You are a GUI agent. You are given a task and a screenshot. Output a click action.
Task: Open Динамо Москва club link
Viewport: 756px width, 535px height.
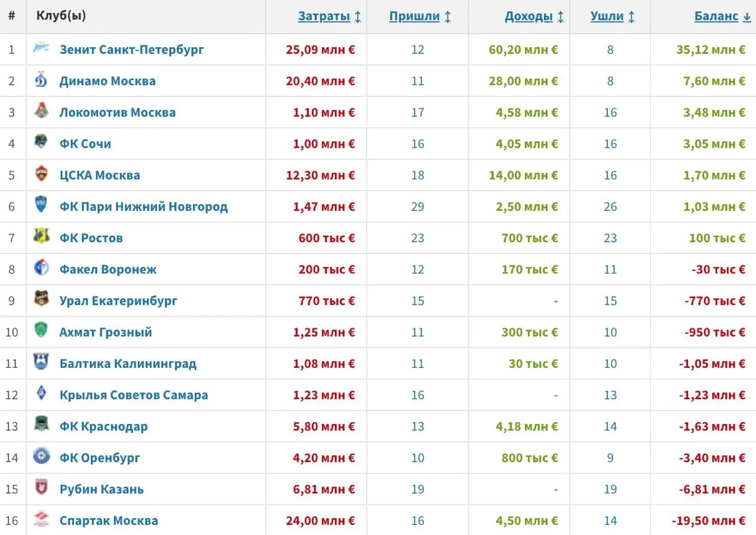107,81
